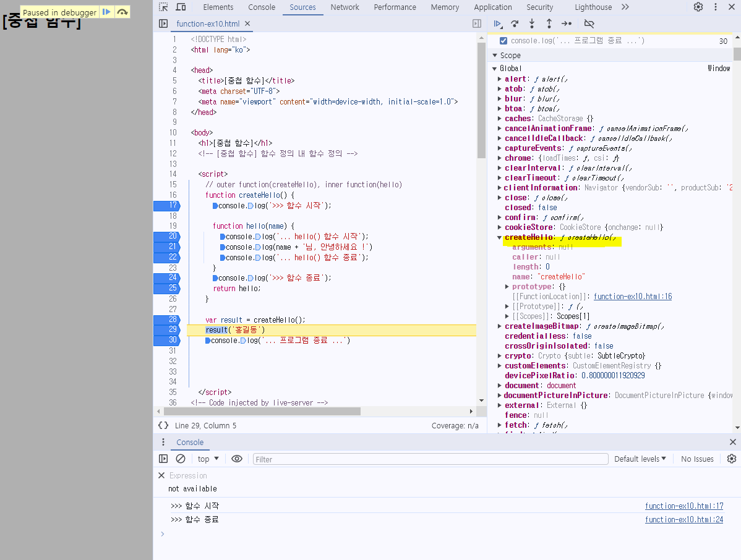Expand the caches CacheStorage entry
The image size is (741, 560).
(x=500, y=119)
